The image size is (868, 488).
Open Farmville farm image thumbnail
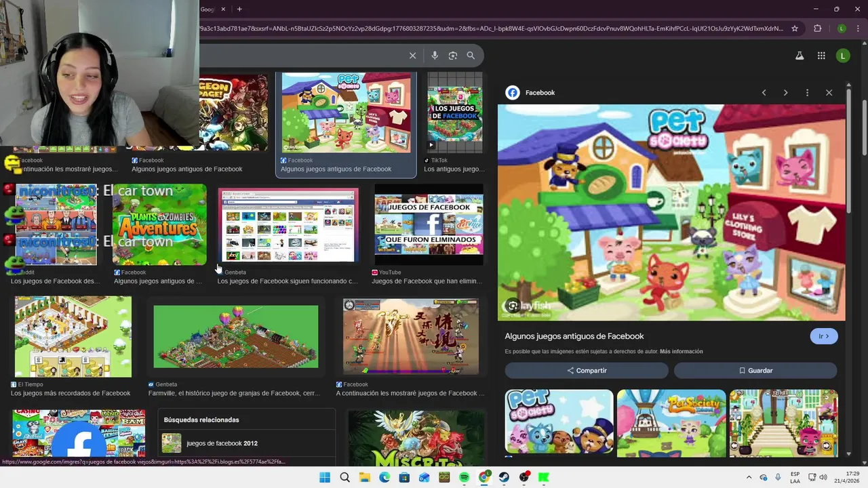pos(236,337)
